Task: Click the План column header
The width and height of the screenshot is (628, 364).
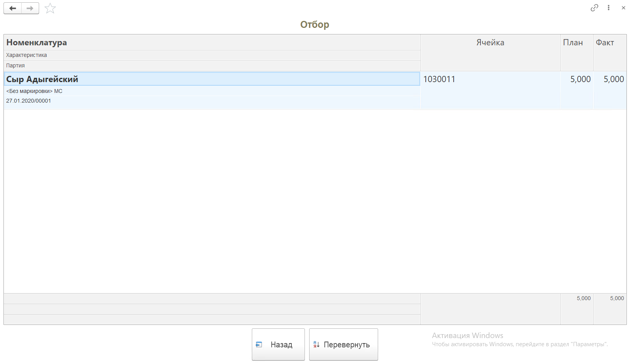Action: [x=573, y=43]
